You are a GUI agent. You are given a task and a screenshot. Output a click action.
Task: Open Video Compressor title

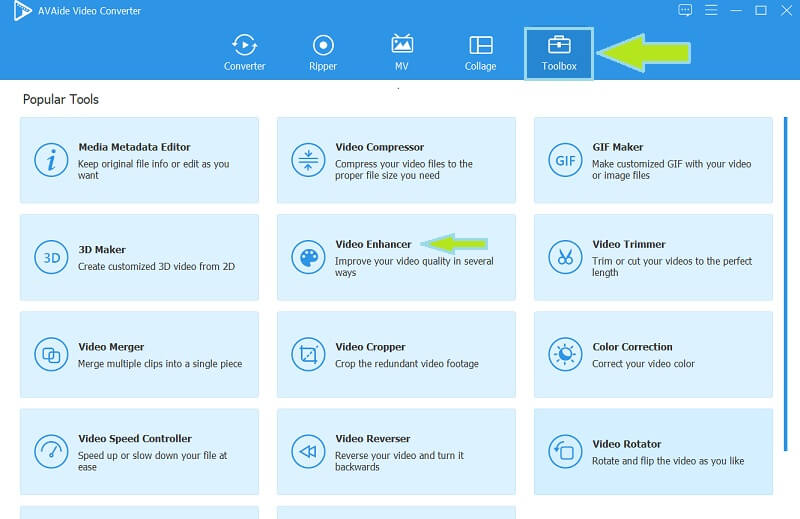[380, 147]
